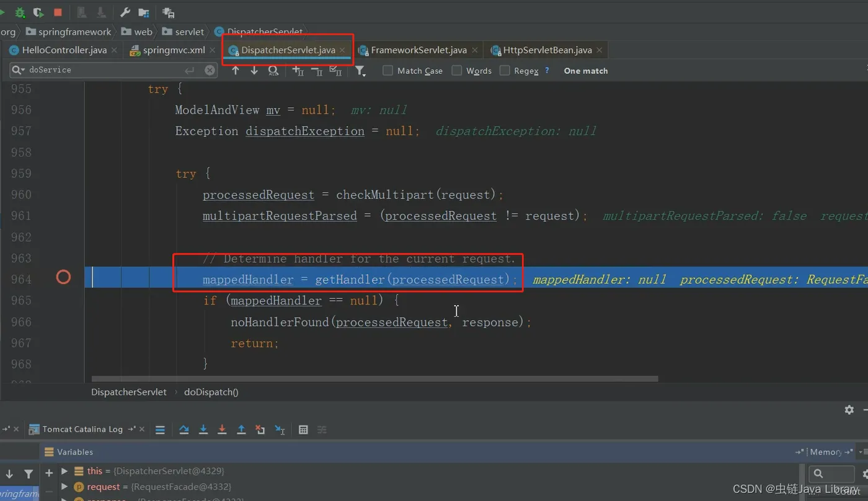Click the Debug bug icon in the top toolbar
This screenshot has width=868, height=501.
coord(20,12)
